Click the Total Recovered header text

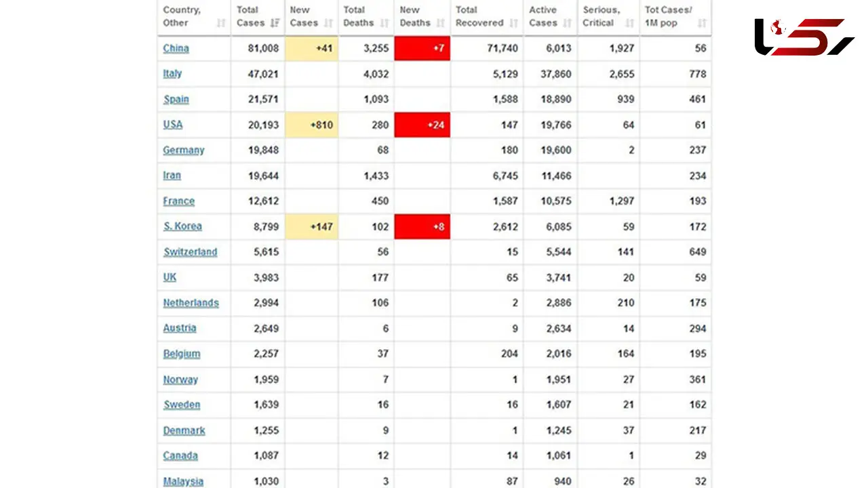click(479, 16)
